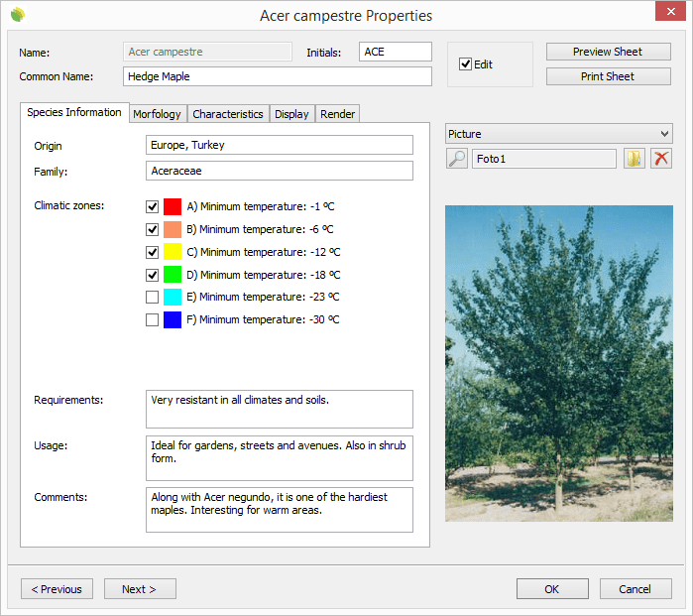Click the Common Name field Hedge Maple

278,76
